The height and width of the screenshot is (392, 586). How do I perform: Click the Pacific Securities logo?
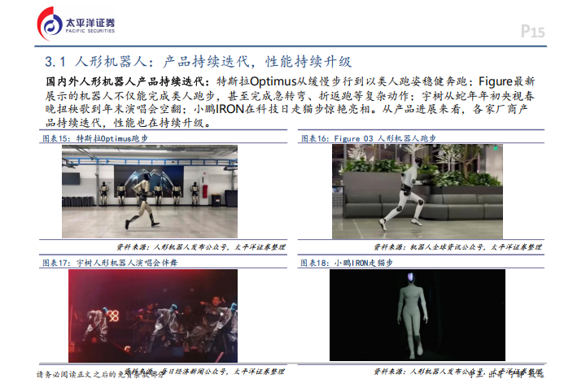pyautogui.click(x=76, y=24)
